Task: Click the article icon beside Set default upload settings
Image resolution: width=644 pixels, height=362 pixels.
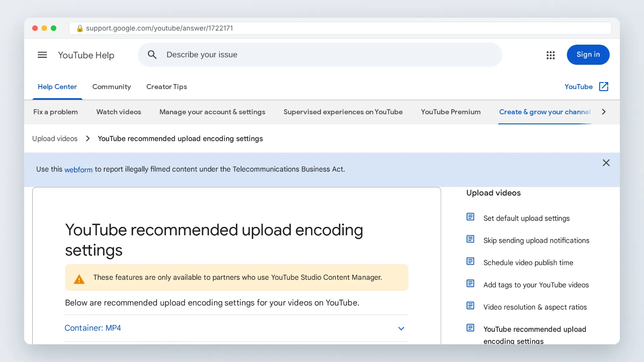Action: 470,217
